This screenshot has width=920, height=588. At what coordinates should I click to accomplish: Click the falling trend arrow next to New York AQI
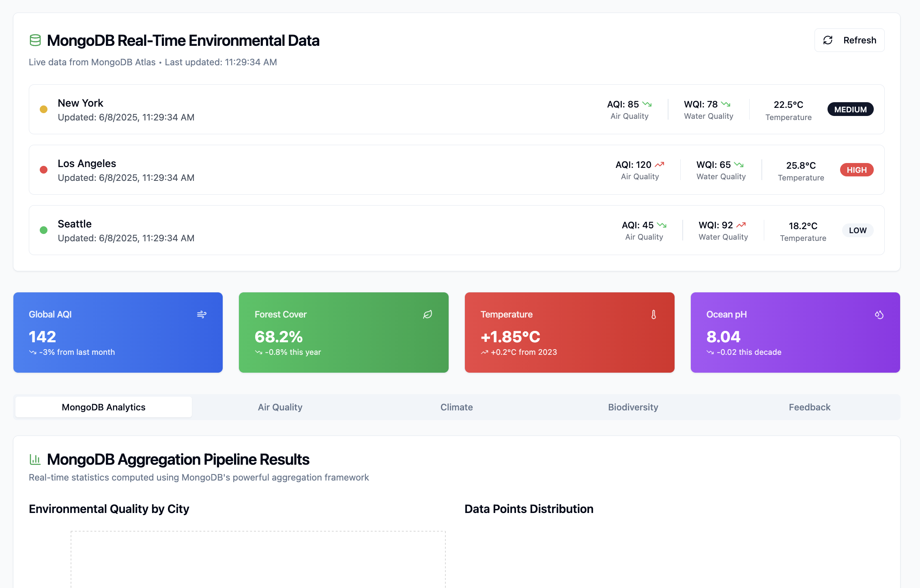coord(647,104)
